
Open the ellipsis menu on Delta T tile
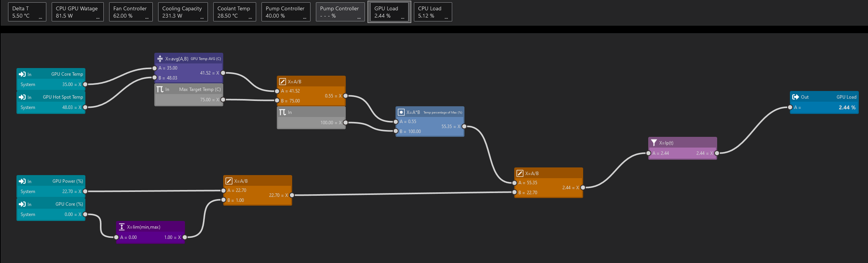[x=41, y=18]
